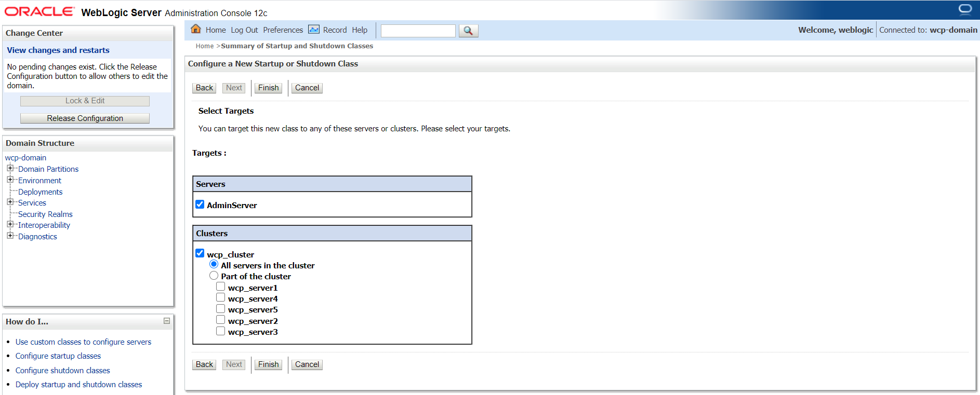Uncheck the wcp_cluster checkbox
The height and width of the screenshot is (395, 980).
(x=200, y=253)
